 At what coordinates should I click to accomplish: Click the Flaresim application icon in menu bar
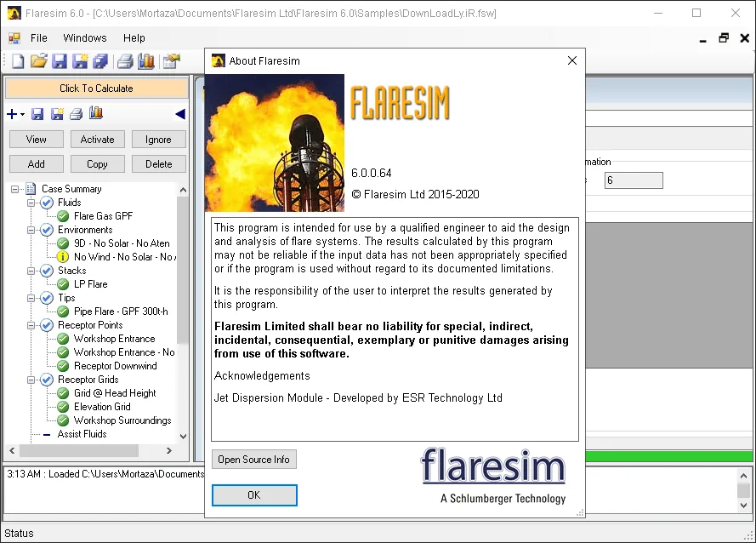point(14,38)
